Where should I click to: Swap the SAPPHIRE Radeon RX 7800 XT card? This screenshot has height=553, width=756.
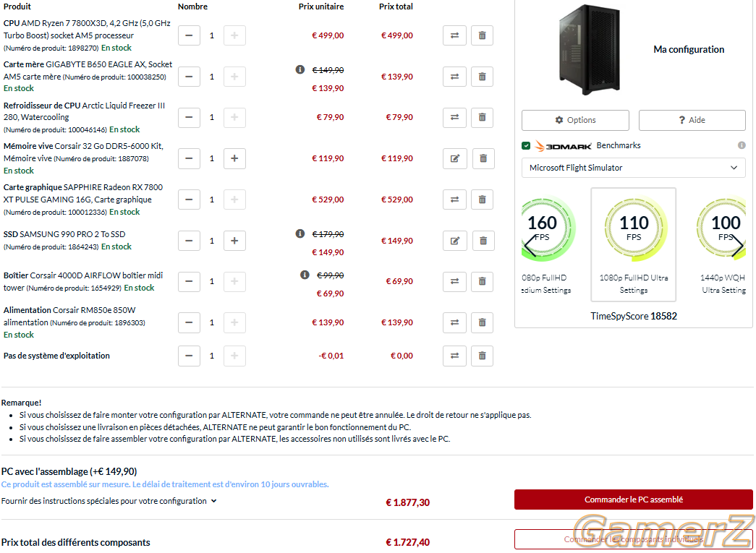click(x=454, y=200)
